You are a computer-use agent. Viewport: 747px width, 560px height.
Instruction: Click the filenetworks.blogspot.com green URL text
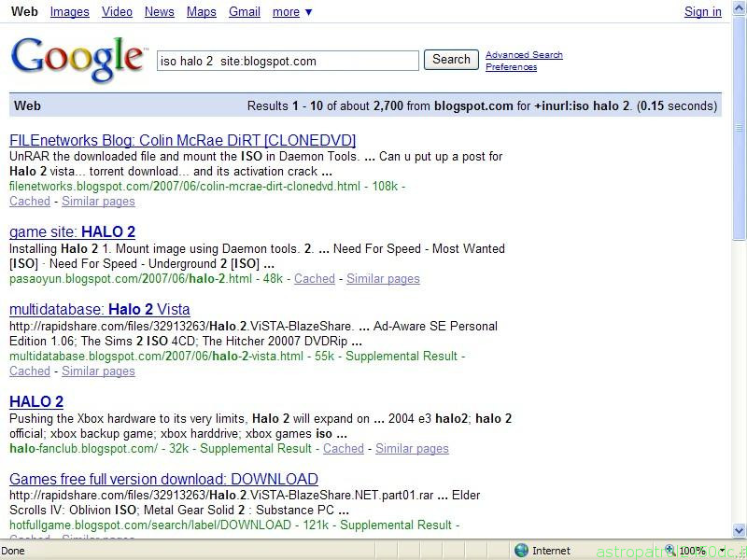pos(185,186)
